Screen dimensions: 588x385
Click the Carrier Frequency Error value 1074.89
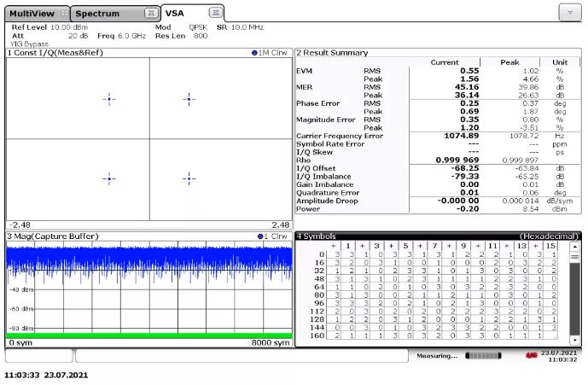coord(462,136)
